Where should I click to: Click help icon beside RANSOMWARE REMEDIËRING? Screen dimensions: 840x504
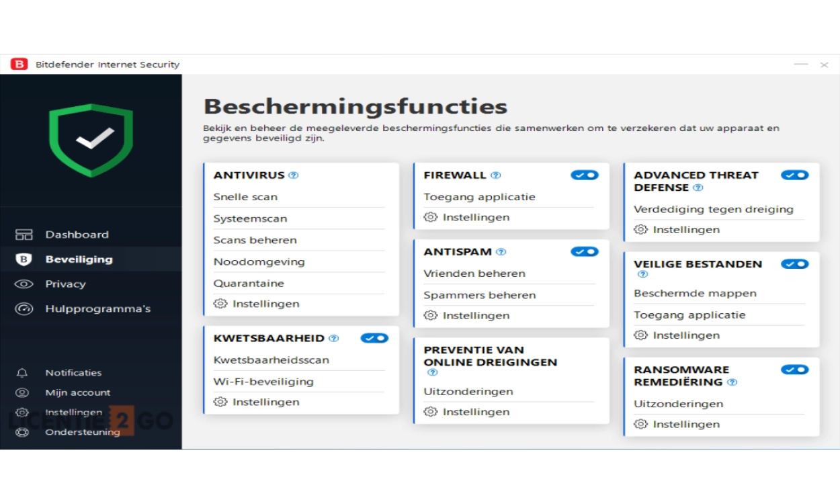(732, 382)
